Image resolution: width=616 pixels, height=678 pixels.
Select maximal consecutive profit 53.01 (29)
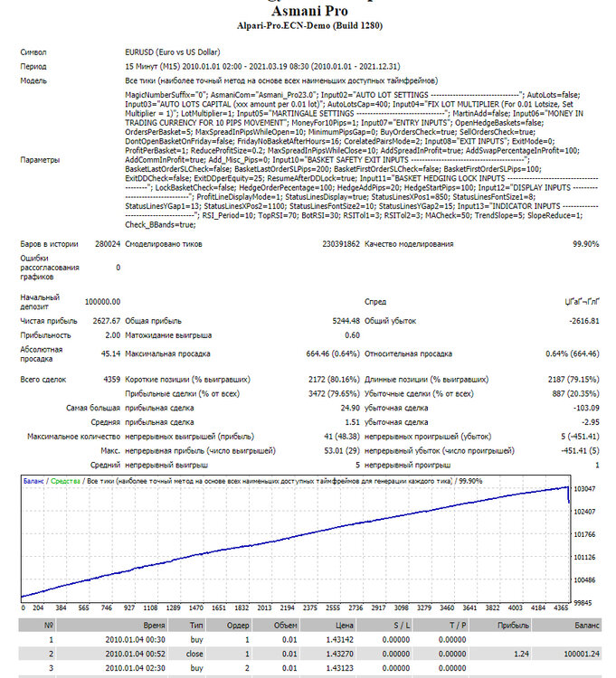[342, 450]
